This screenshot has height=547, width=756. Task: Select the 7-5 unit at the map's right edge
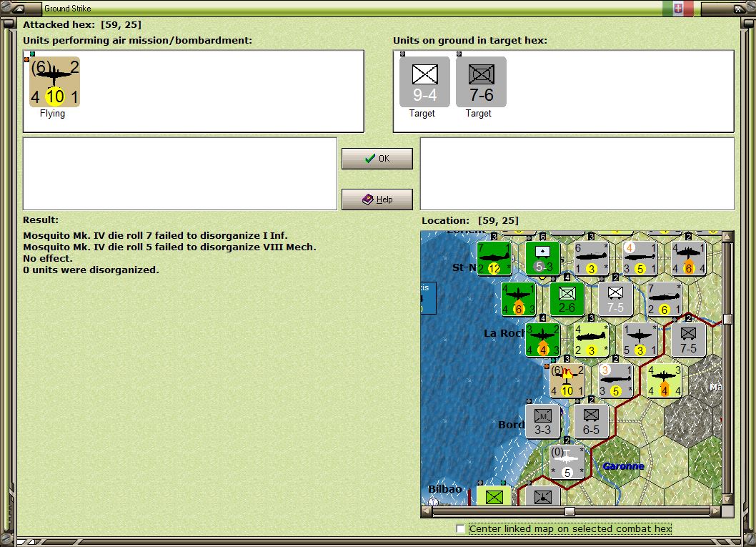pos(690,340)
